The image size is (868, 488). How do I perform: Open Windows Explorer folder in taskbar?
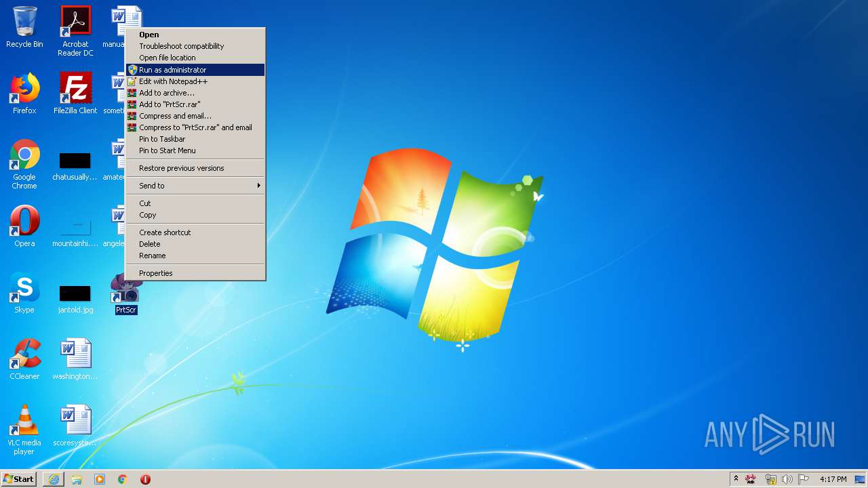77,479
